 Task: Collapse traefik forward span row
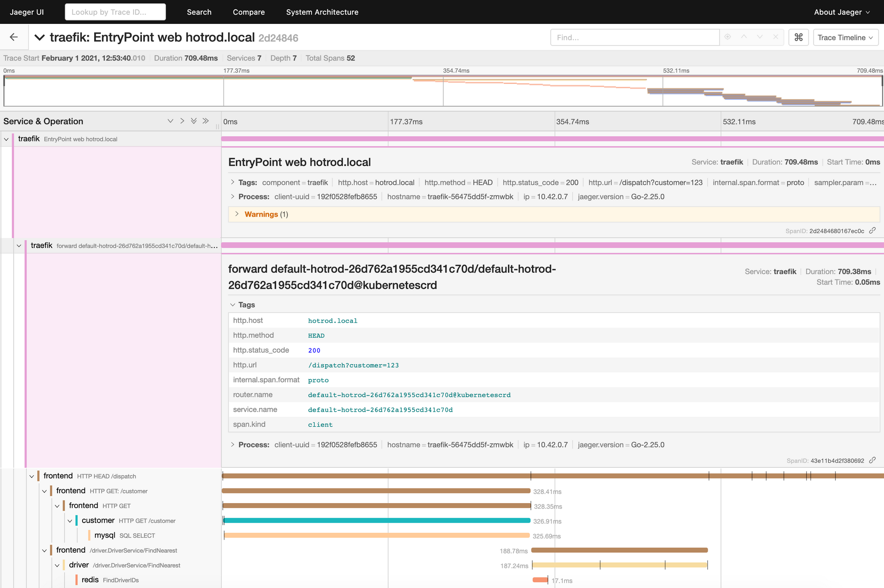19,246
